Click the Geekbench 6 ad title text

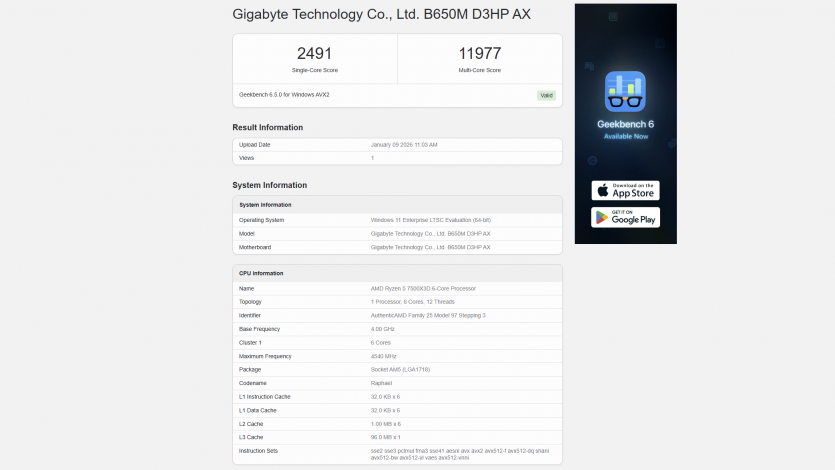(625, 124)
